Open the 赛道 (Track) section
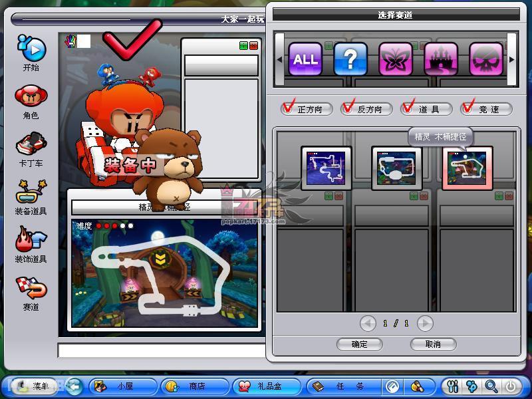Image resolution: width=532 pixels, height=399 pixels. (x=31, y=294)
